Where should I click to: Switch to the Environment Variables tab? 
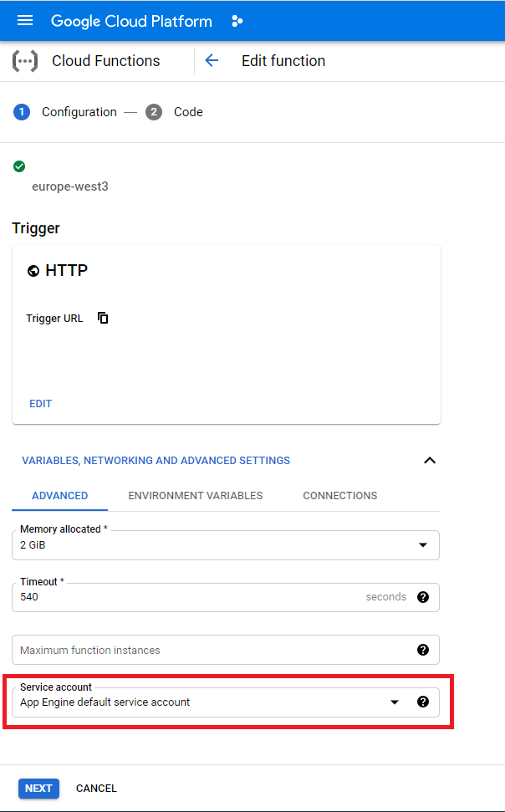coord(196,496)
